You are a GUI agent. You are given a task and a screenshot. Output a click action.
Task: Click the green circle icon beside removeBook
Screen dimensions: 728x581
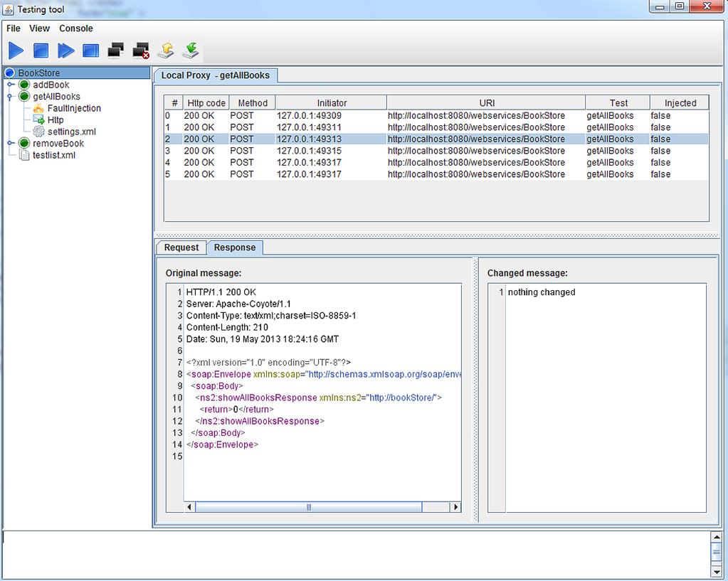(x=24, y=144)
